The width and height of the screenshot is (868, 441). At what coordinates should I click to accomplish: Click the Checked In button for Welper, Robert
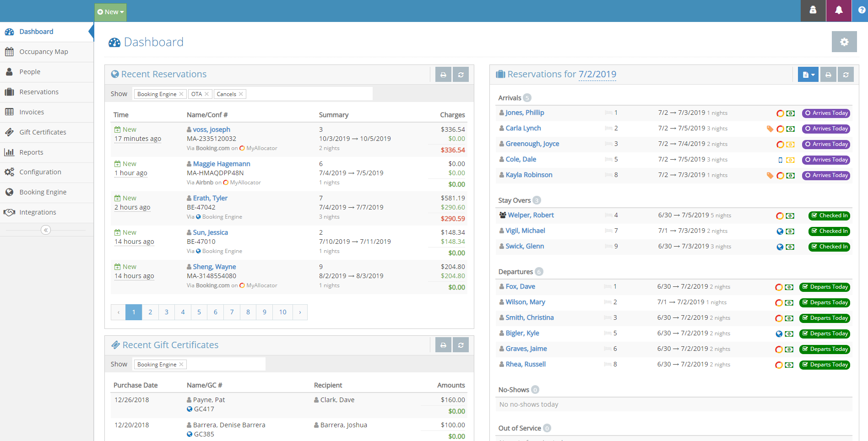pos(830,215)
